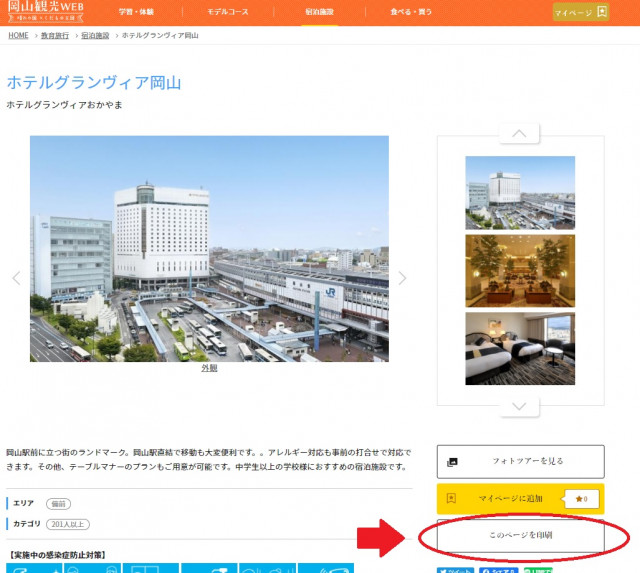Select the 201人以上 category tag

(x=68, y=524)
